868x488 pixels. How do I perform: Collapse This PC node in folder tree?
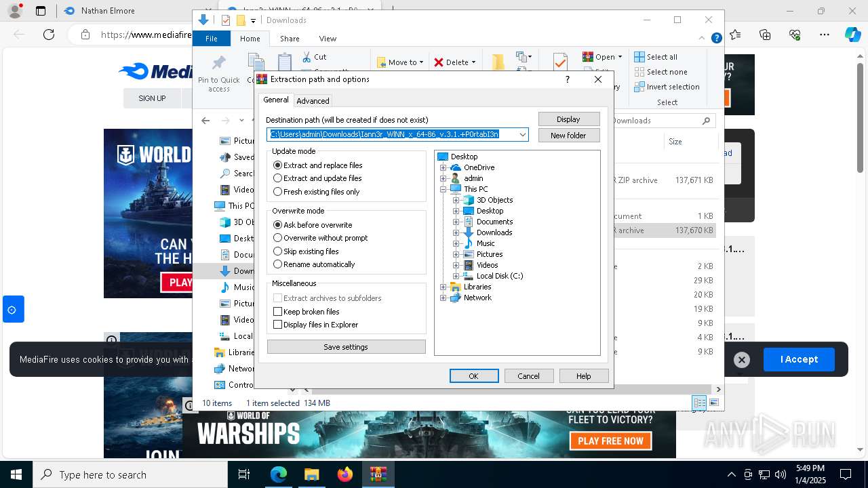(443, 189)
